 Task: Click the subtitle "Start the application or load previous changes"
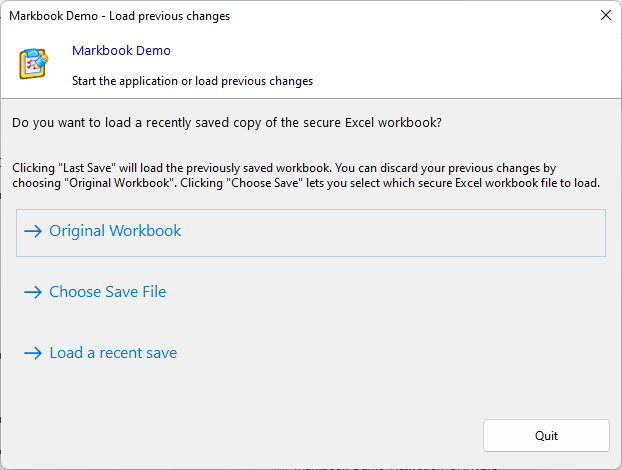(193, 81)
